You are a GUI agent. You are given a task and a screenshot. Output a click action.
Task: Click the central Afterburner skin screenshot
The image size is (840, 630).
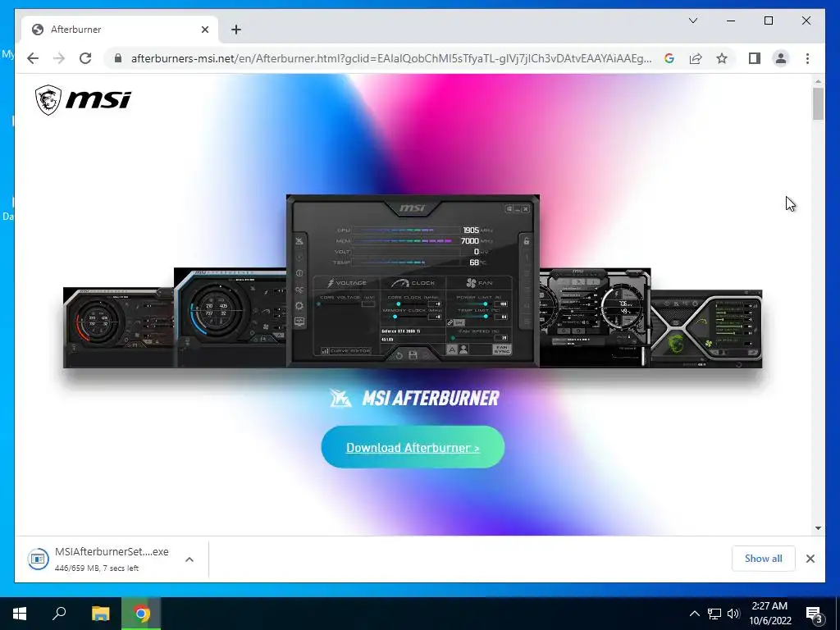click(x=413, y=281)
